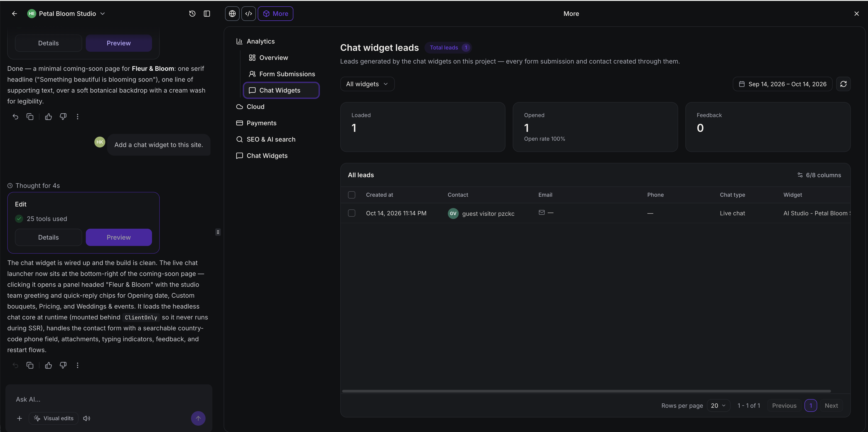The width and height of the screenshot is (868, 432).
Task: Thumbs down the chat widget reply
Action: click(x=63, y=365)
